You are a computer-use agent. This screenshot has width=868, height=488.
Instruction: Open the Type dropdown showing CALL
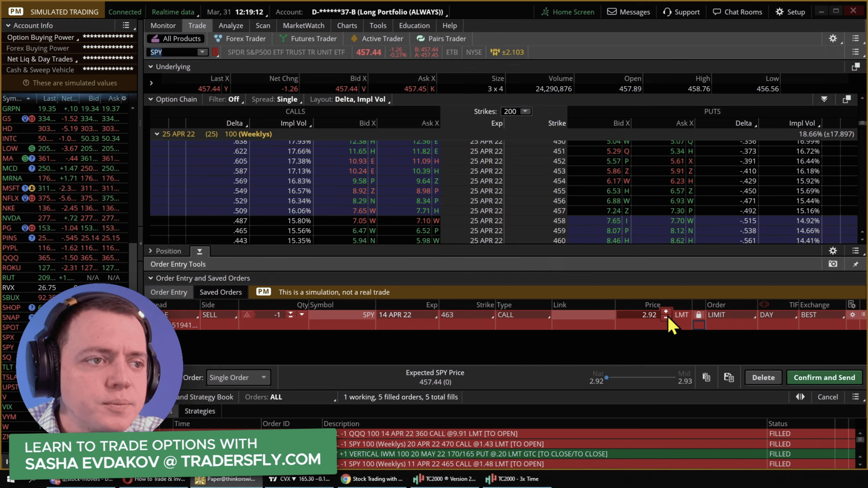[x=523, y=315]
